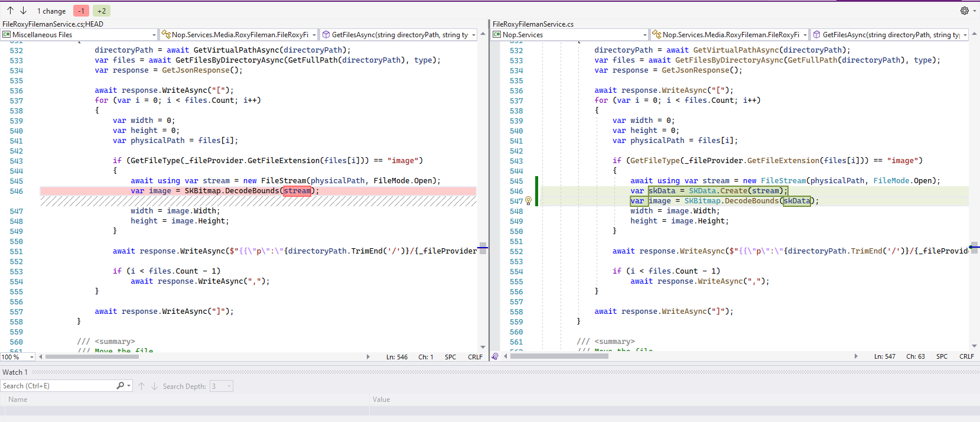Open right pane GetFilesAsync member dropdown
Viewport: 980px width, 422px height.
pos(890,35)
